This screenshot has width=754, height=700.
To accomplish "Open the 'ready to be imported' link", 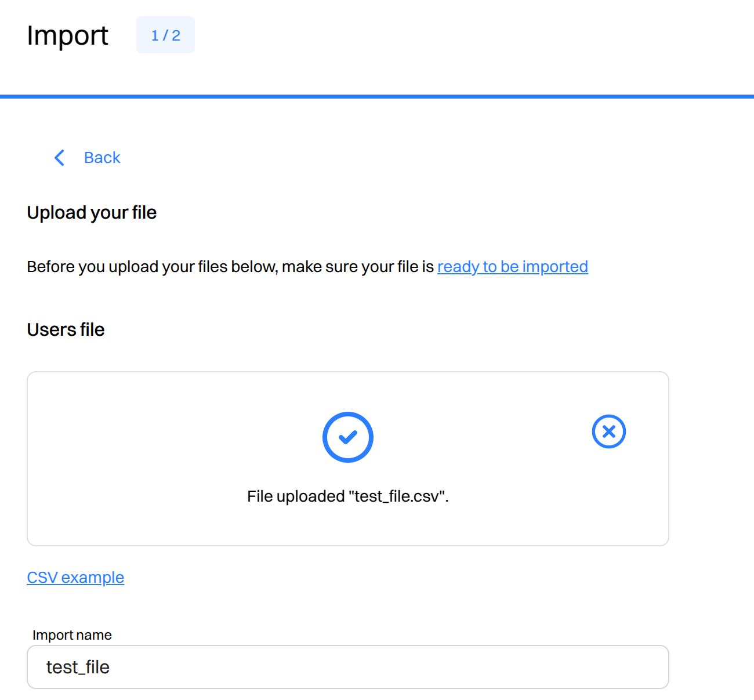I will pos(513,267).
